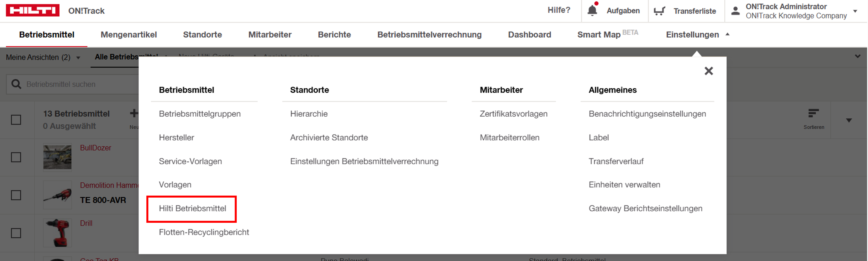Check the BullDozer row checkbox

coord(16,157)
